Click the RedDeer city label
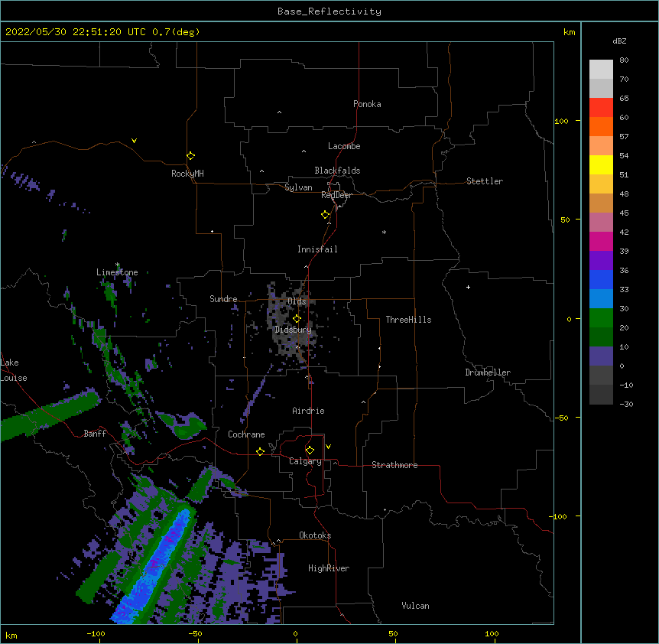 tap(336, 195)
